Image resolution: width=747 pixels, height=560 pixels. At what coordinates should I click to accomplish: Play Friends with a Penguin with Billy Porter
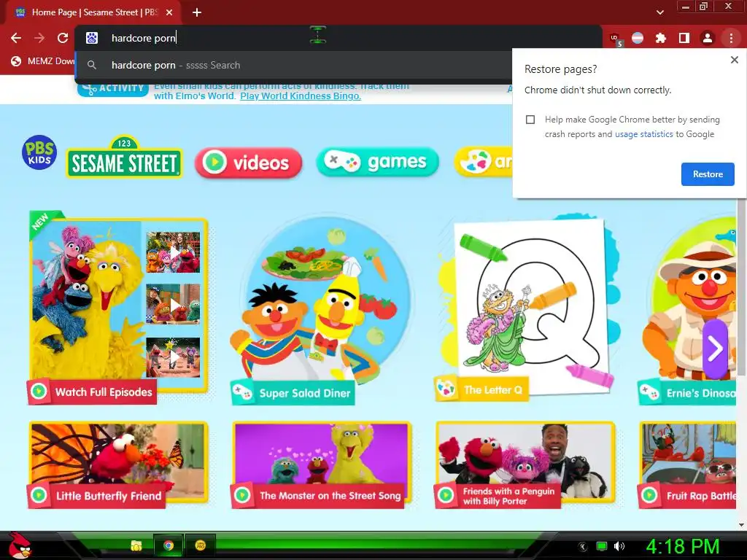point(525,464)
